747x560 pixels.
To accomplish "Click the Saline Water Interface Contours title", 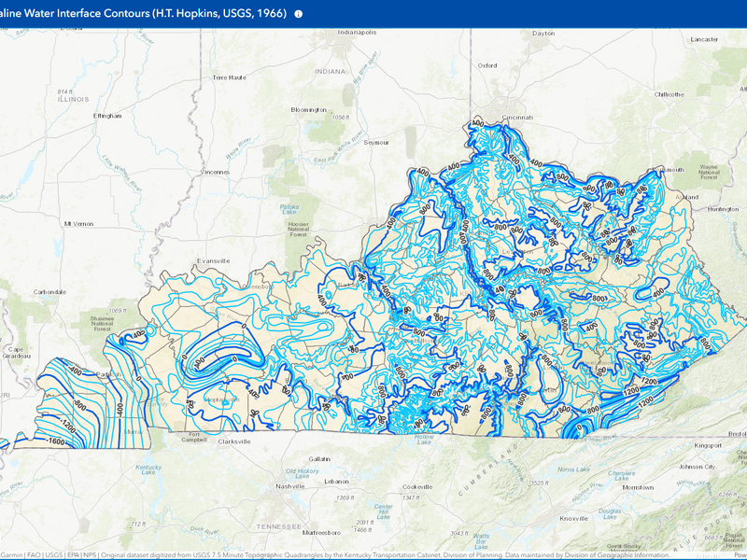I will pos(143,13).
